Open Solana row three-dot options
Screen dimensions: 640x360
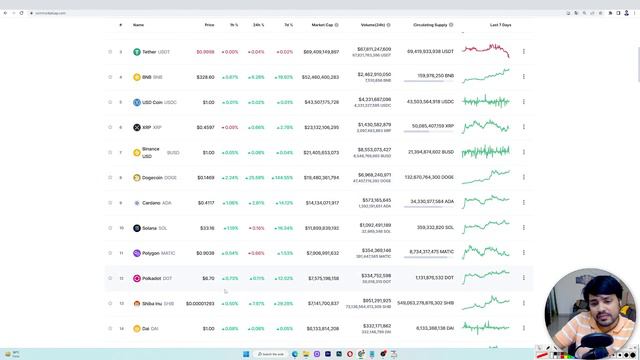524,227
